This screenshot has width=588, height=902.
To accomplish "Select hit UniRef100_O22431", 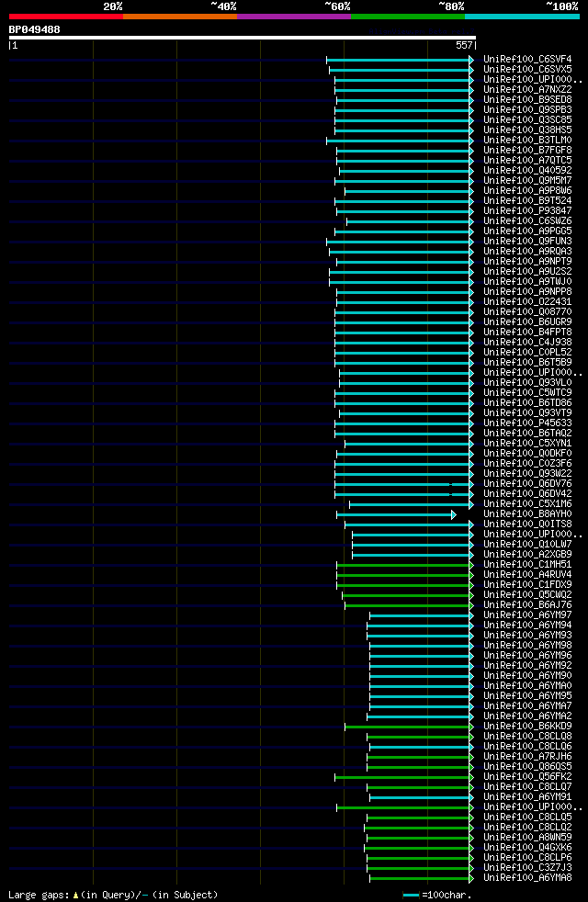I will [527, 302].
